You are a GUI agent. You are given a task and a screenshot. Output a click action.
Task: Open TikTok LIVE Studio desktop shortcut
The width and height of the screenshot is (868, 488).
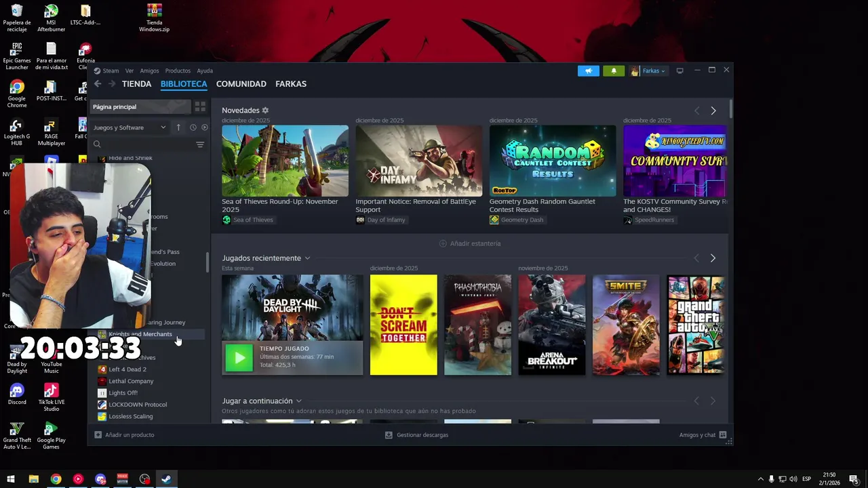(51, 398)
